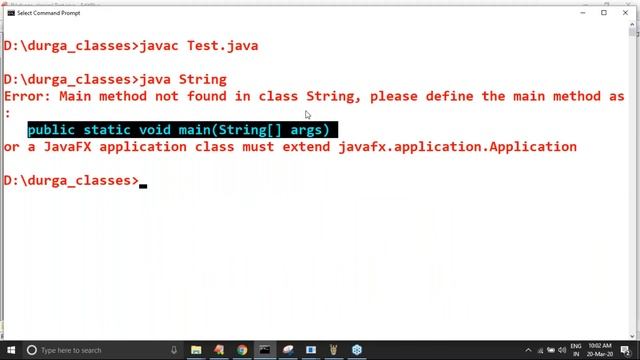Open the blue square taskbar app
The image size is (640, 360).
311,350
